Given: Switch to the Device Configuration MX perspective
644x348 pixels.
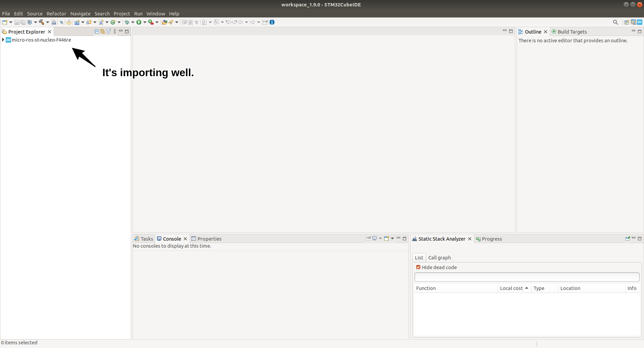Looking at the screenshot, I should (640, 22).
